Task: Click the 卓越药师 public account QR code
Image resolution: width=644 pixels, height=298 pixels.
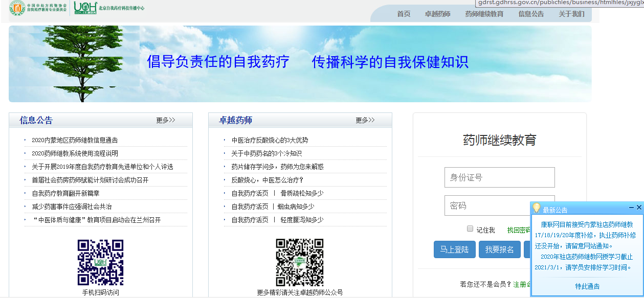Action: [x=300, y=262]
